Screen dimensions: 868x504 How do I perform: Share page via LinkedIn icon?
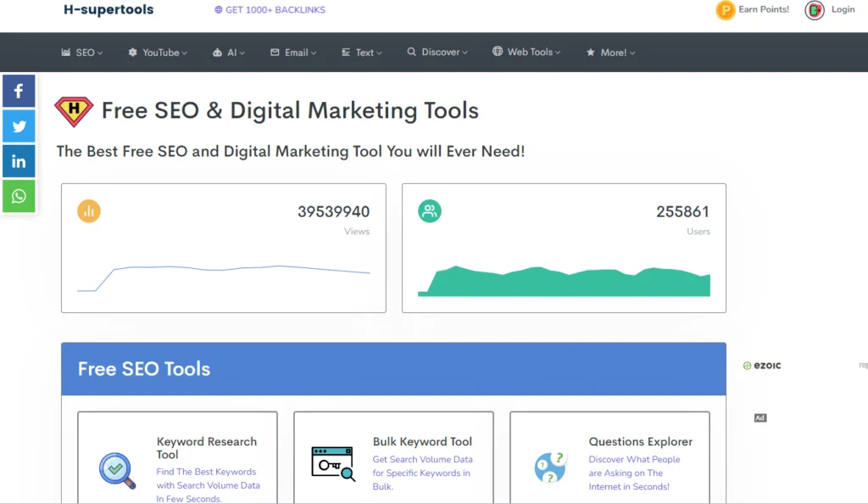pyautogui.click(x=19, y=161)
